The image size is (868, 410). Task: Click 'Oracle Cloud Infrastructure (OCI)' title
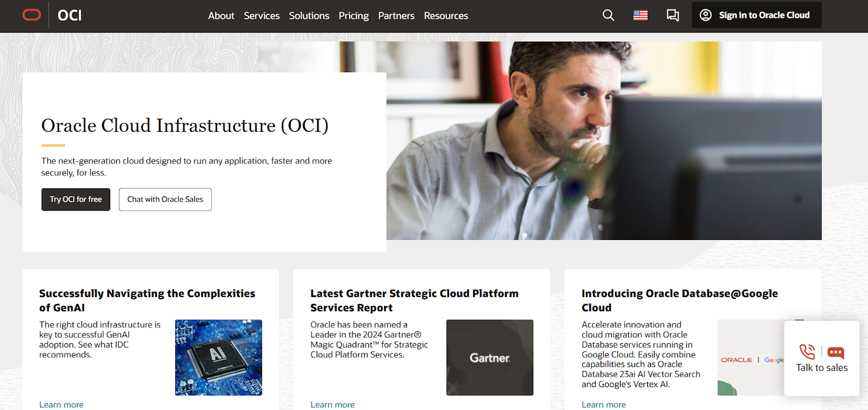coord(185,125)
